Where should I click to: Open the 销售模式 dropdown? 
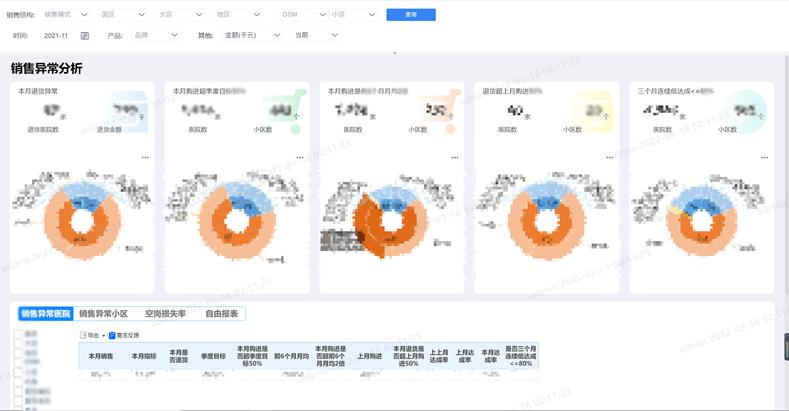[65, 15]
